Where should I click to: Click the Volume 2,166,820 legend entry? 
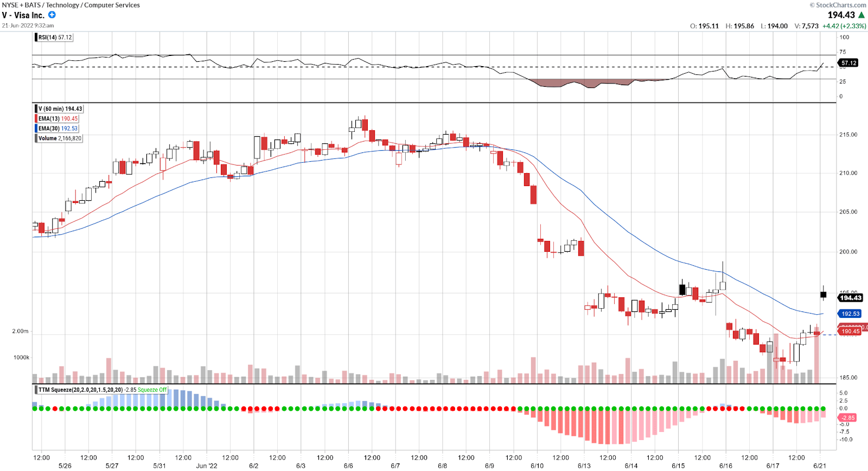[x=60, y=138]
